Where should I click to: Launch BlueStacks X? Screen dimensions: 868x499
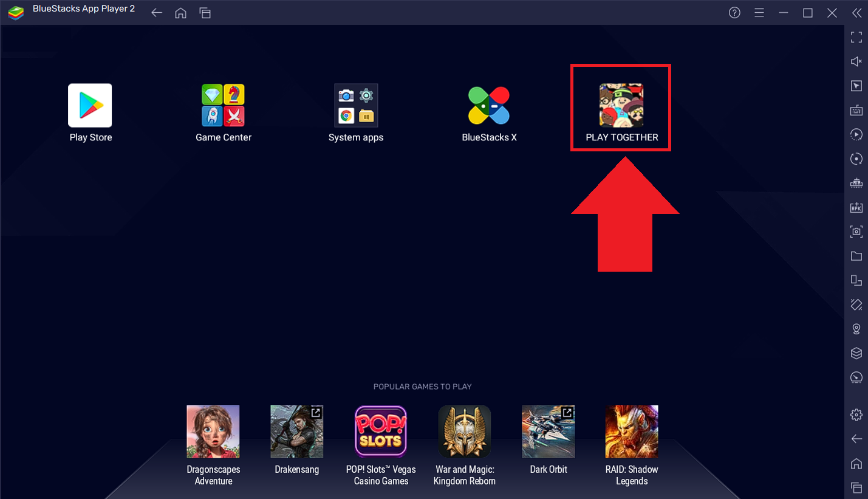click(x=489, y=105)
